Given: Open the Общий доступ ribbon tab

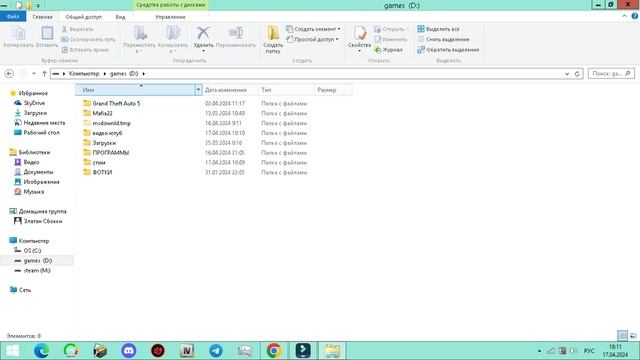Looking at the screenshot, I should (84, 17).
